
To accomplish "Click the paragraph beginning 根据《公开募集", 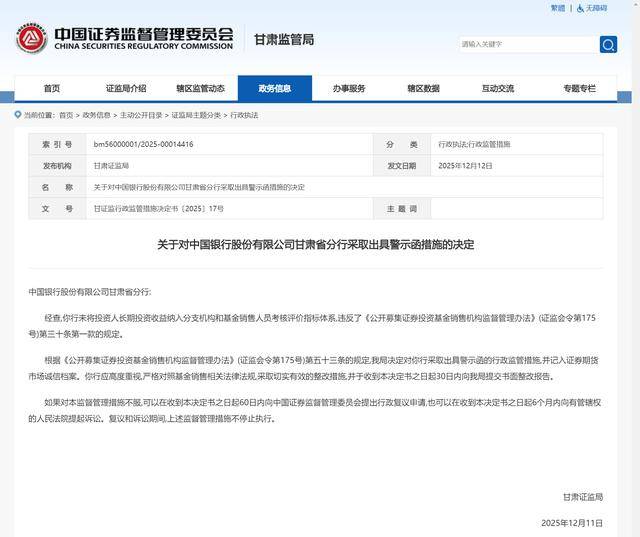I will (313, 368).
